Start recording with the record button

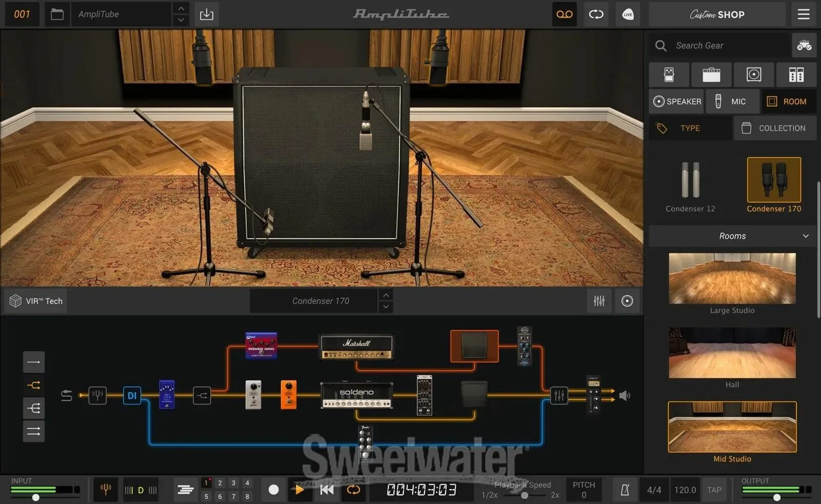[273, 490]
